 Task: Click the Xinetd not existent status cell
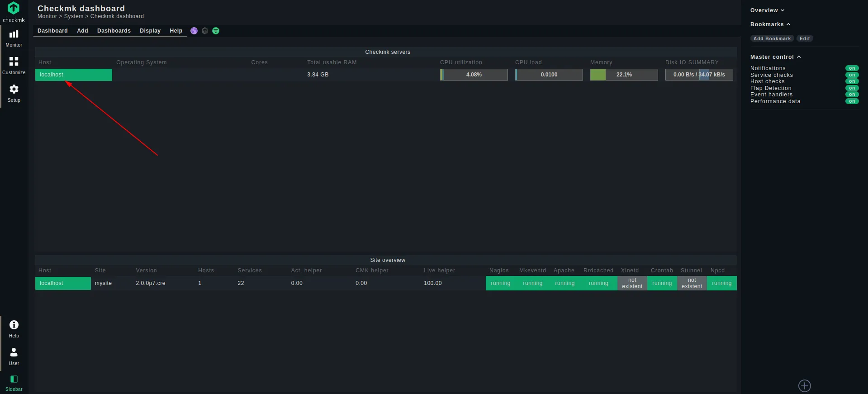[632, 283]
